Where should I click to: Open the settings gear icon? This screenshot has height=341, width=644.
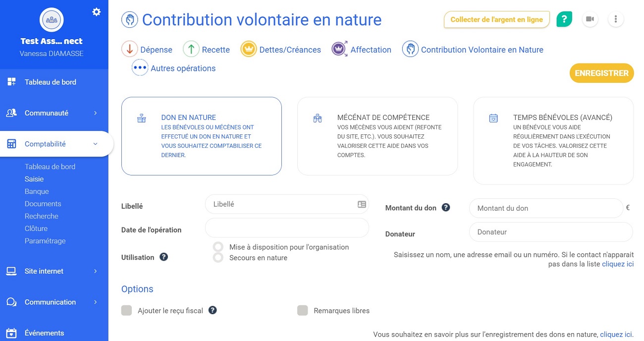97,12
